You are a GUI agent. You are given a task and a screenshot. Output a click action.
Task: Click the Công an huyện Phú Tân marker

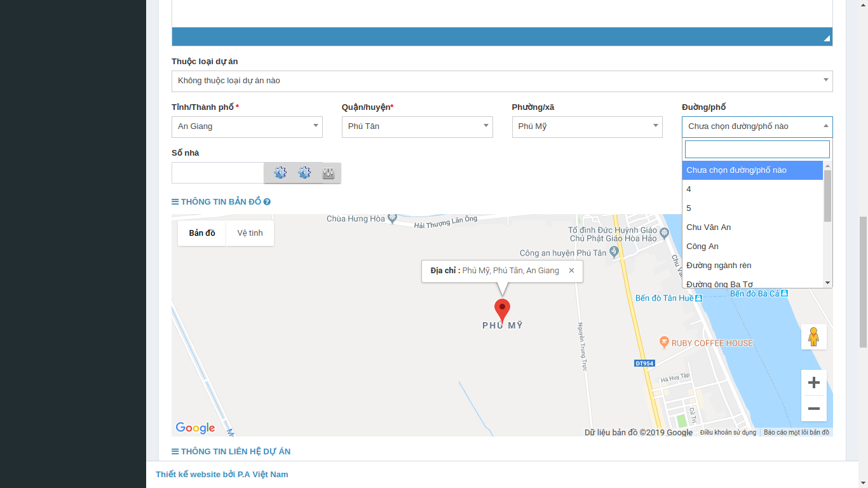(614, 253)
